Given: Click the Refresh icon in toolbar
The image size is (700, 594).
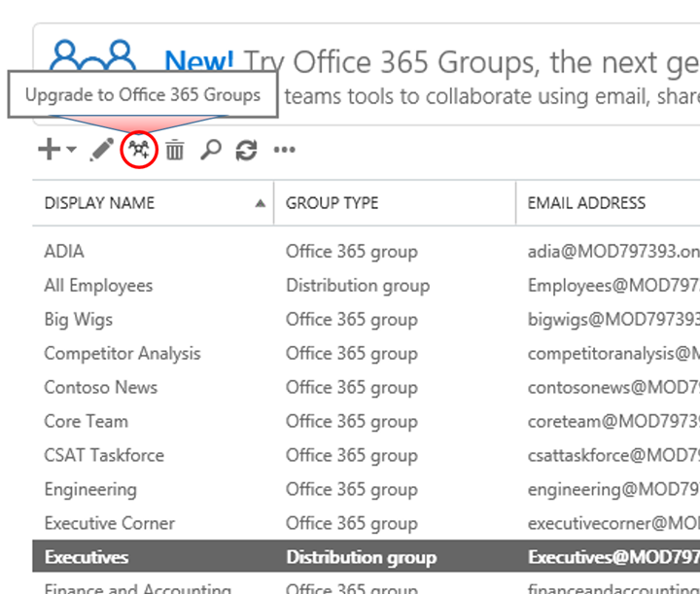Looking at the screenshot, I should coord(246,150).
